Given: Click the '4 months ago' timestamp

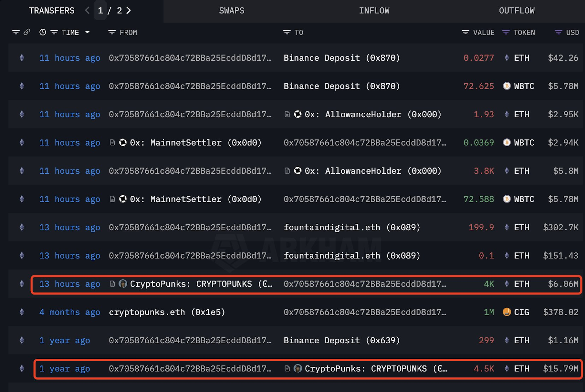Looking at the screenshot, I should pyautogui.click(x=69, y=312).
